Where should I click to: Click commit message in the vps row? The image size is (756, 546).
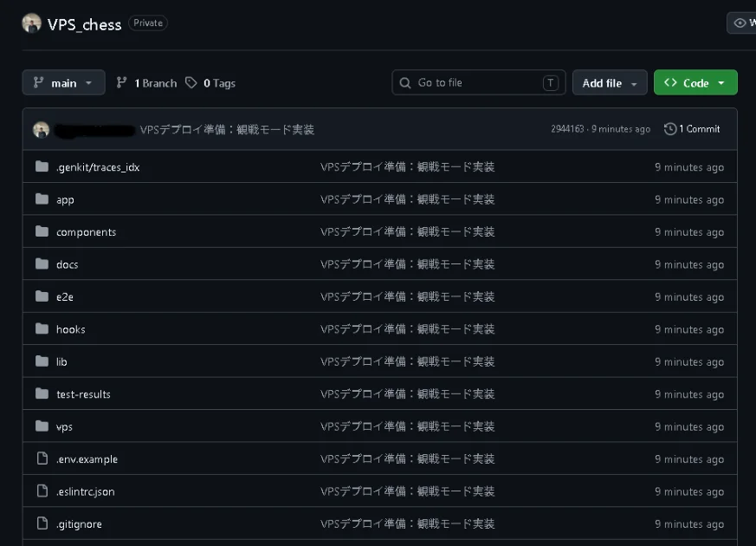click(x=407, y=426)
